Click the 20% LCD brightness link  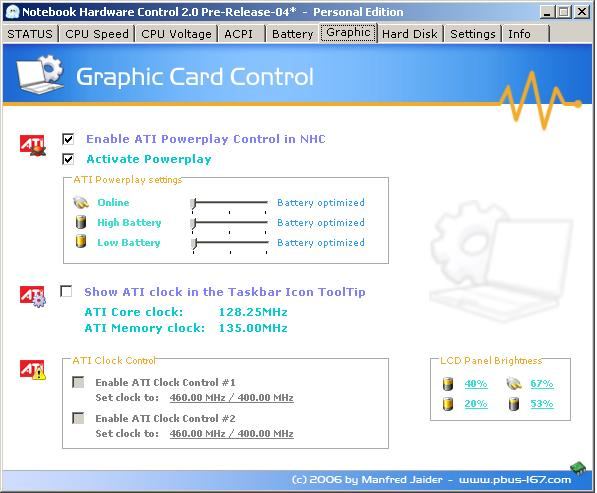coord(476,404)
